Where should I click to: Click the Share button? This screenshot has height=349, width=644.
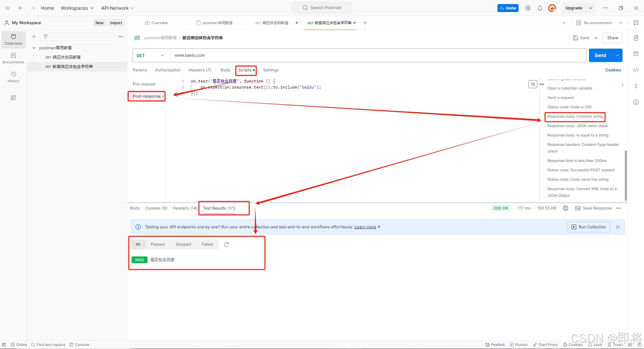pyautogui.click(x=612, y=38)
